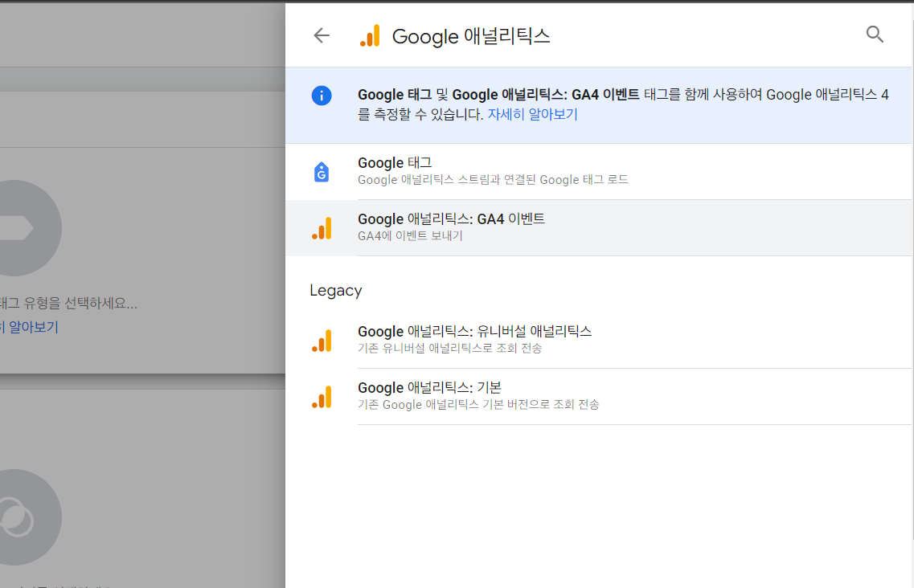Click '기존 유니버설 애널리틱스로 조회 전송' description
Viewport: 914px width, 588px height.
(449, 349)
